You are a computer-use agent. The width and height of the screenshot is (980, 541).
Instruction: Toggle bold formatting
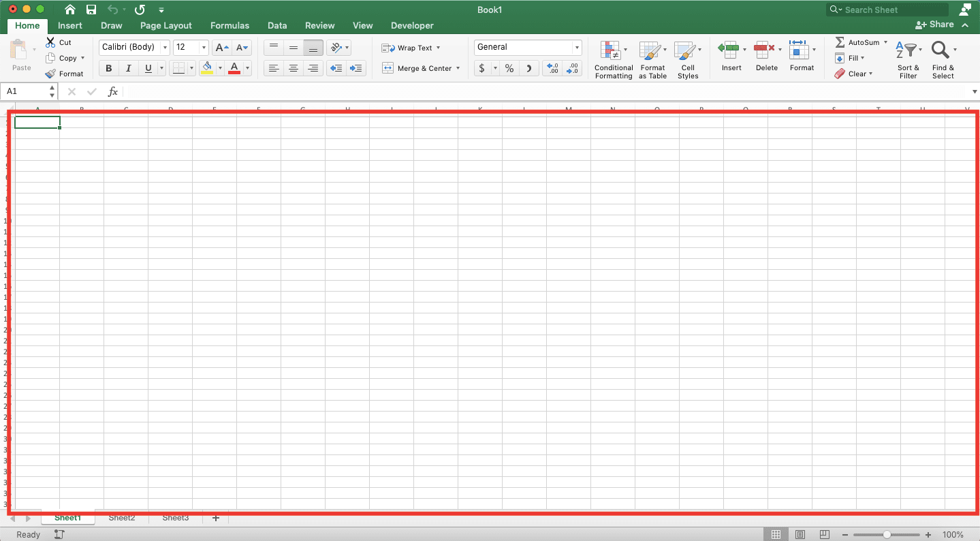pyautogui.click(x=108, y=68)
